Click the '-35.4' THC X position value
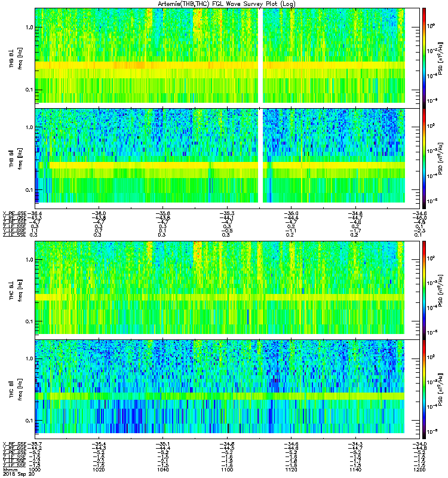The width and height of the screenshot is (448, 478). (x=99, y=444)
